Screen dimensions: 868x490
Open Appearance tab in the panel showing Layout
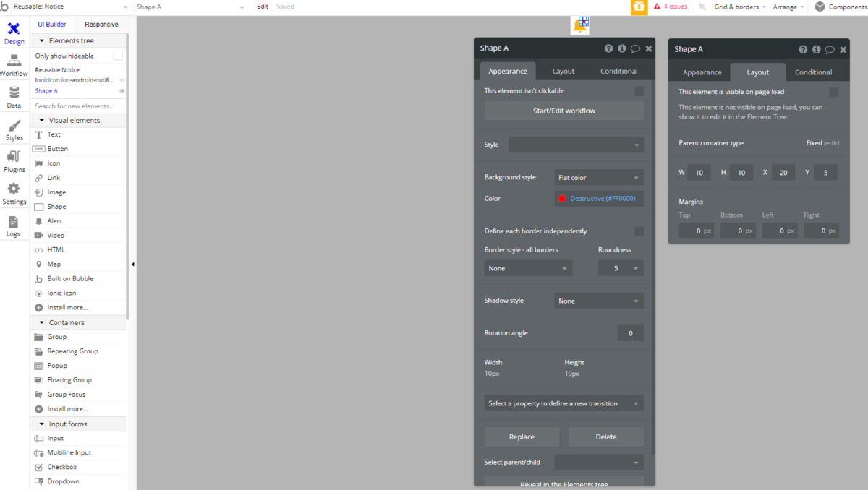(702, 72)
